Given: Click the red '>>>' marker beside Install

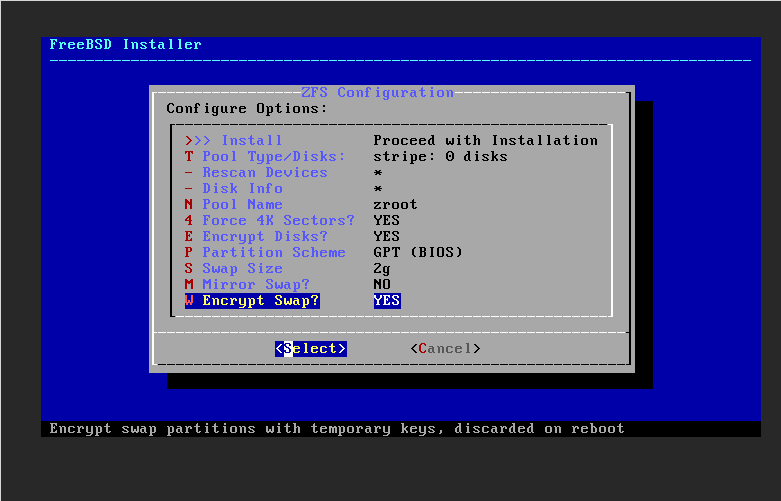Looking at the screenshot, I should pos(198,140).
